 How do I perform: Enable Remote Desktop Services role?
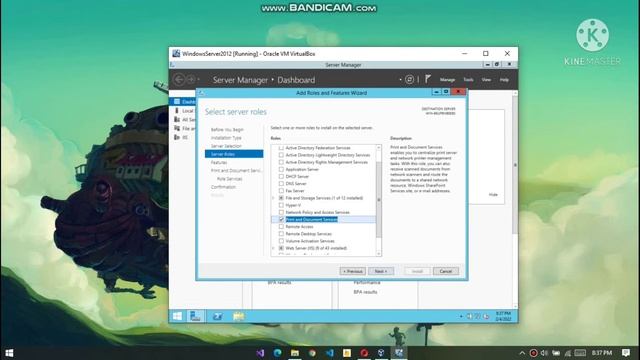tap(281, 234)
